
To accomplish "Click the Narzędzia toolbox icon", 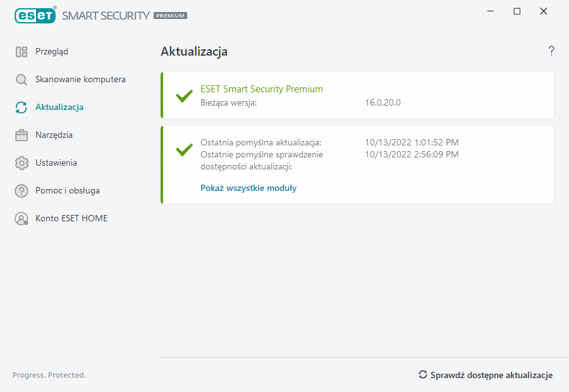I will (21, 135).
